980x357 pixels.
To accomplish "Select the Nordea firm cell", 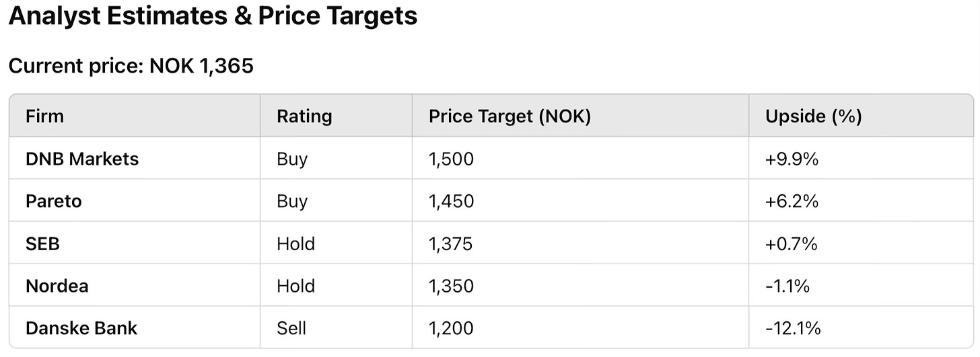I will (x=57, y=286).
